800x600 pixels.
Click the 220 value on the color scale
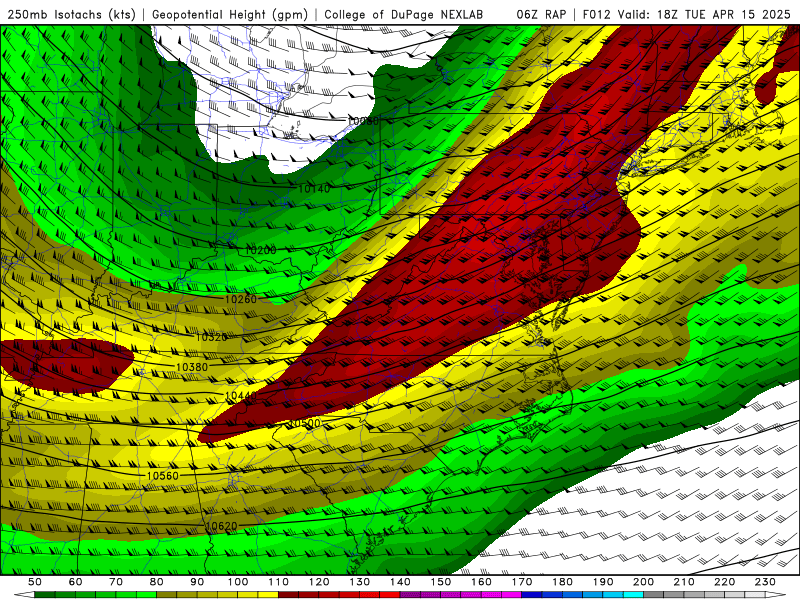[x=724, y=582]
